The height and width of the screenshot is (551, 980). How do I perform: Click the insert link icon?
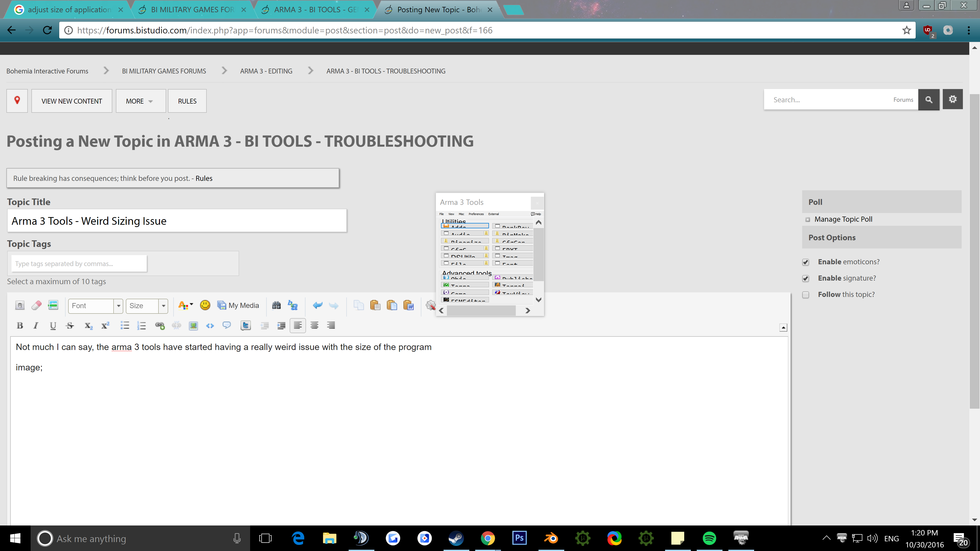[160, 325]
